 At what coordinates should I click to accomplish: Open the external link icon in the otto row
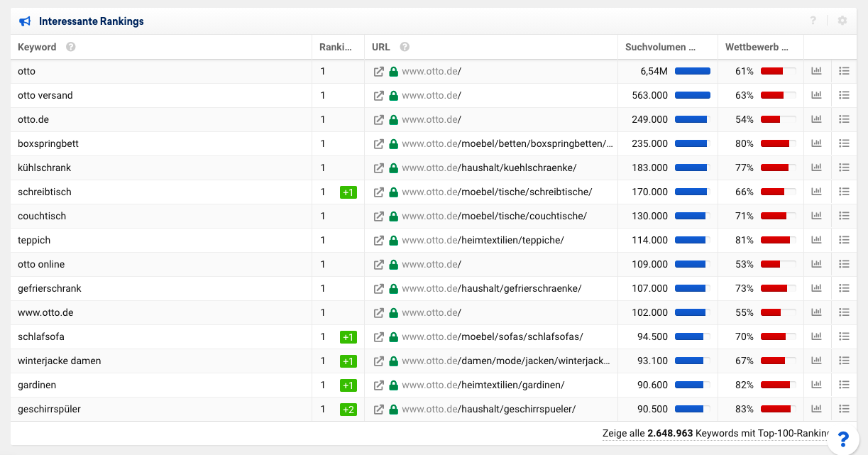379,71
